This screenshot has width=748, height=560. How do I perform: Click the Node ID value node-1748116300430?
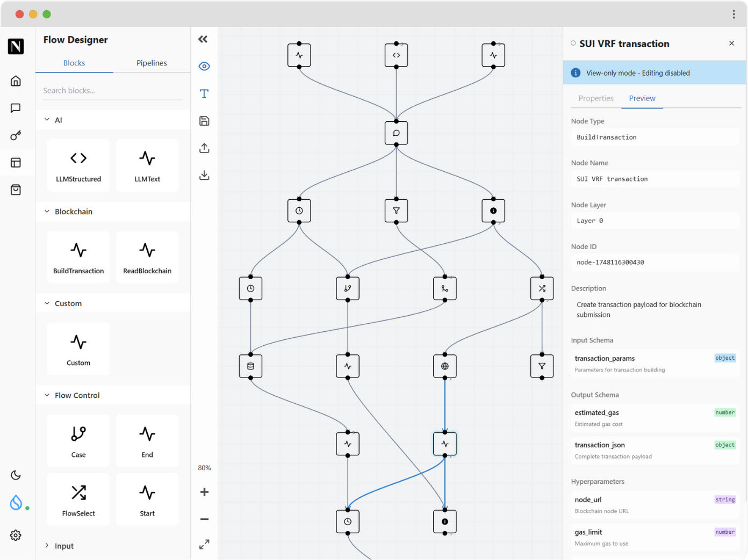point(655,263)
